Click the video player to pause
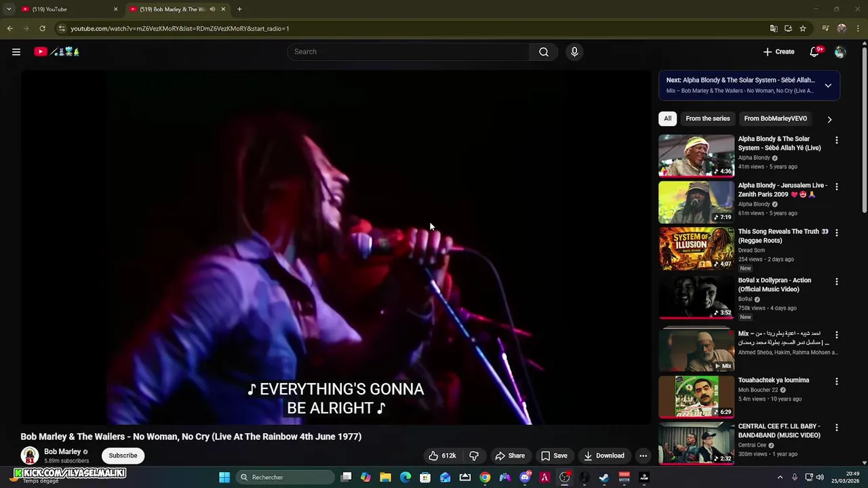This screenshot has width=868, height=488. click(336, 247)
